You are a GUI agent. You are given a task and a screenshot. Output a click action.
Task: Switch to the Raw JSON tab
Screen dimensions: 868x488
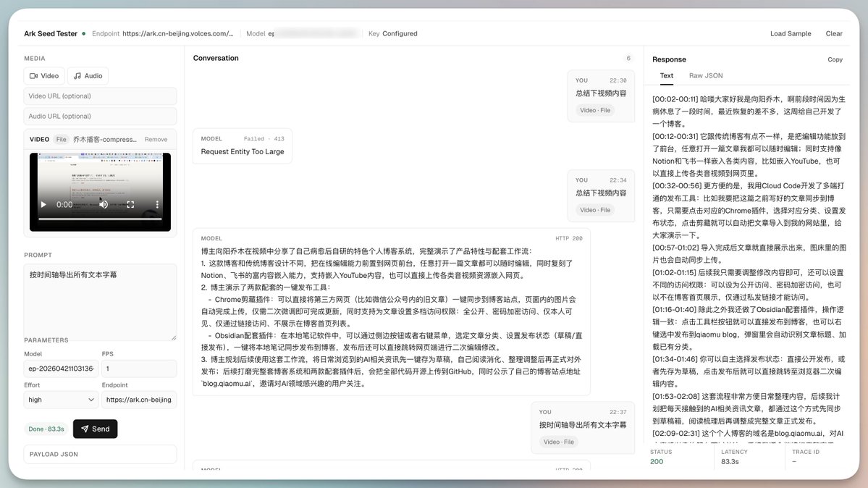pyautogui.click(x=705, y=75)
